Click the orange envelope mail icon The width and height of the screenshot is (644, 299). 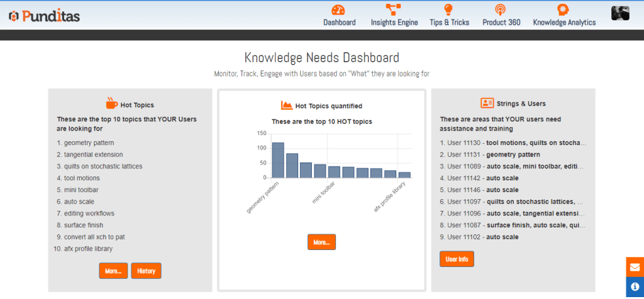coord(635,267)
